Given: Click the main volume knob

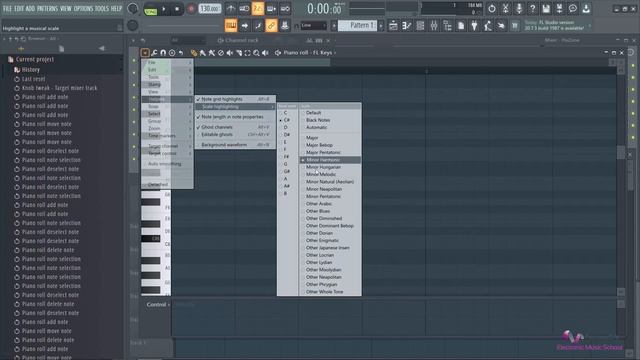Looking at the screenshot, I should coord(132,8).
